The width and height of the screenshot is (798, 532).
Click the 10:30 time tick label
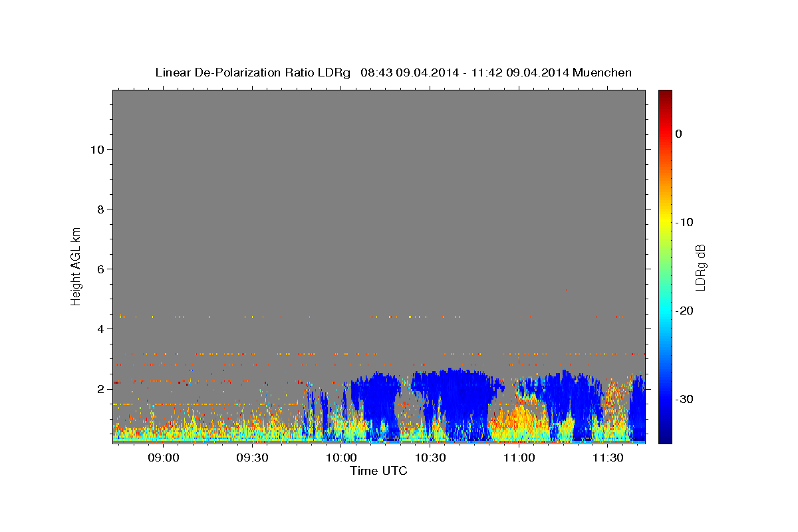(x=430, y=458)
